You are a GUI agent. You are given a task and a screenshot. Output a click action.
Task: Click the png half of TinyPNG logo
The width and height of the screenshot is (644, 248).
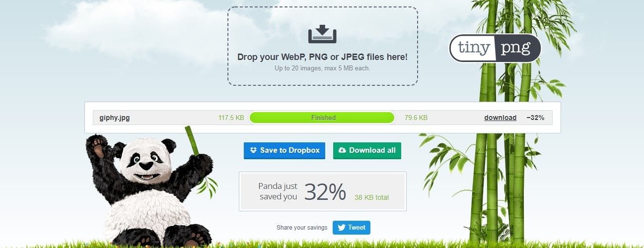pos(515,48)
